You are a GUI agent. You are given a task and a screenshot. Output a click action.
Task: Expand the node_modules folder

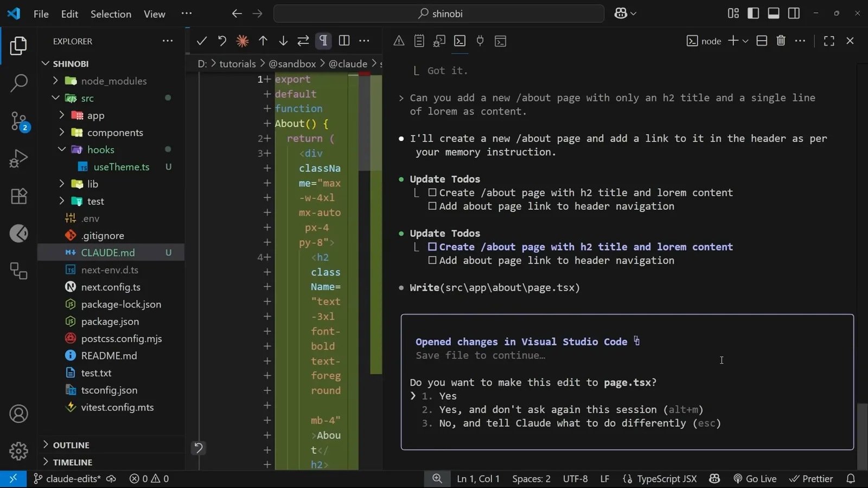pyautogui.click(x=55, y=81)
